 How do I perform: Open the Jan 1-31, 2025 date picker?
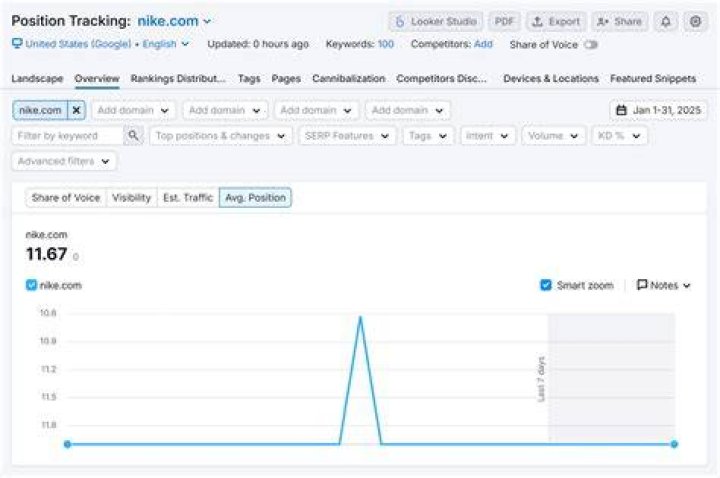point(658,110)
